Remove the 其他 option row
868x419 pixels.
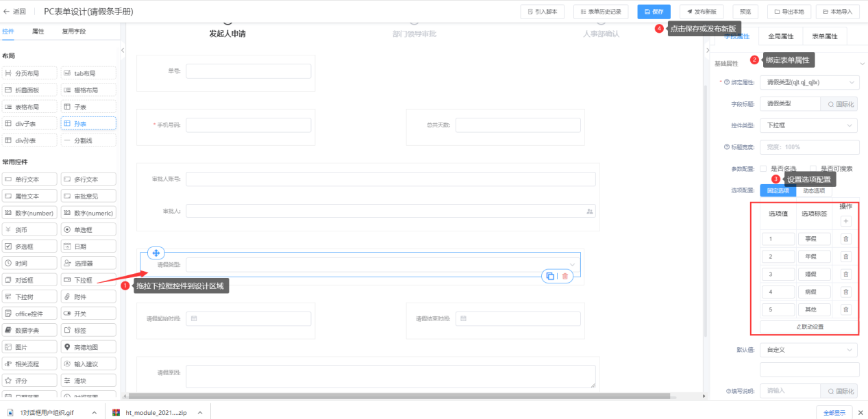point(845,309)
